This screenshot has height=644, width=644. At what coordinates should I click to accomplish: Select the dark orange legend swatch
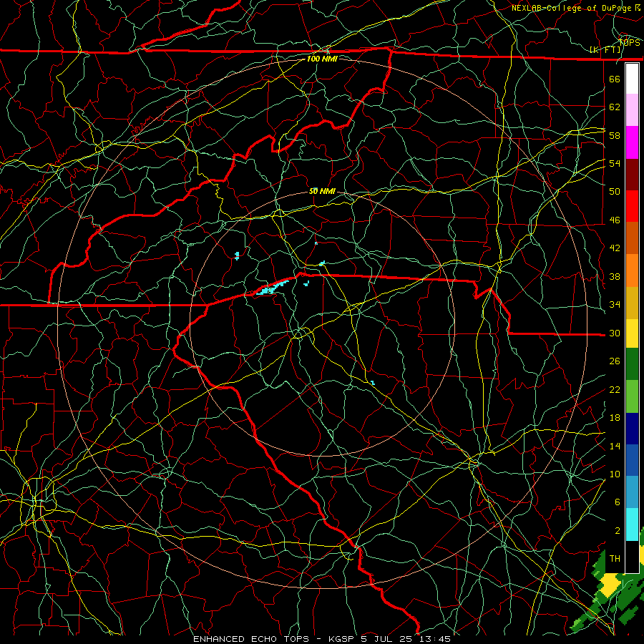(x=632, y=238)
